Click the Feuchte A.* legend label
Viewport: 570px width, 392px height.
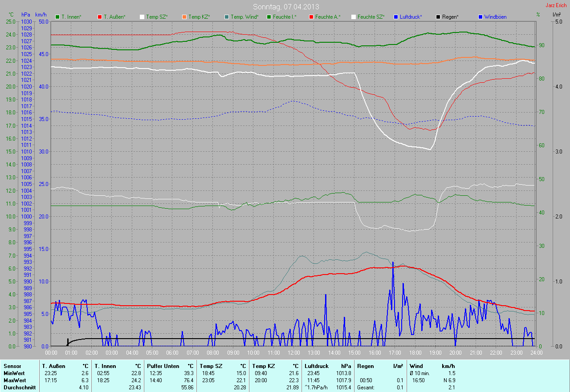(x=327, y=17)
